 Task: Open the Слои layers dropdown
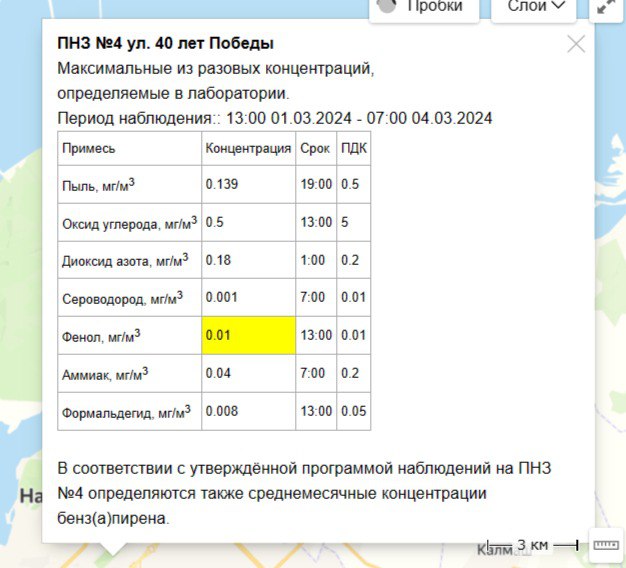pyautogui.click(x=534, y=7)
